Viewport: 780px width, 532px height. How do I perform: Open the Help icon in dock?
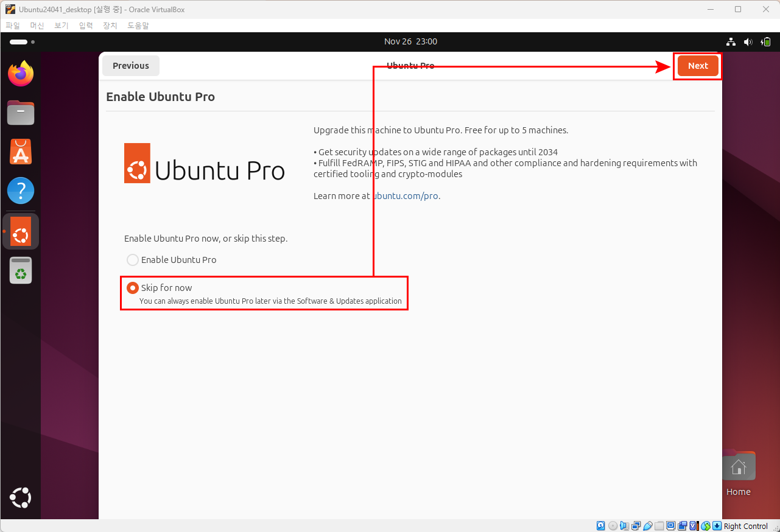(21, 191)
